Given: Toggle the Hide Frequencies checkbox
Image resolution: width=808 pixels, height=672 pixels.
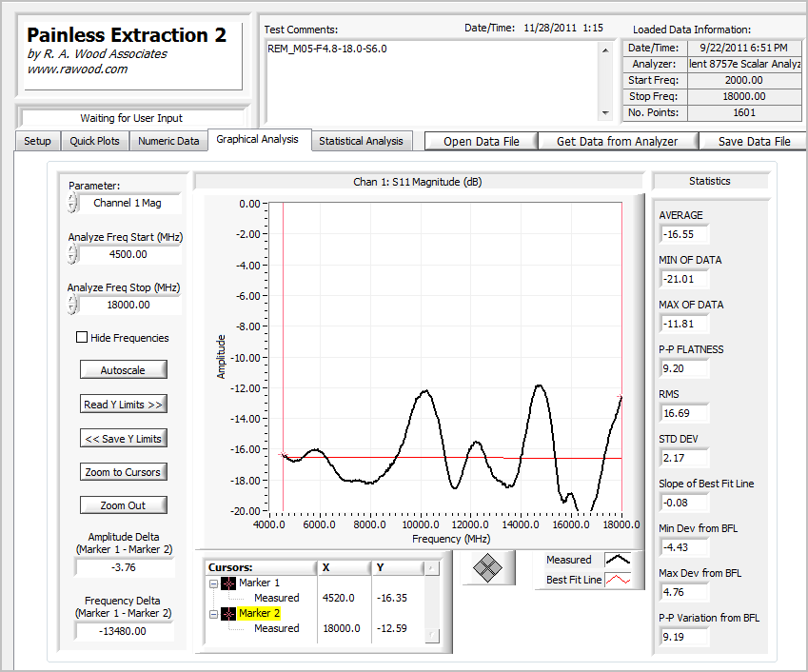Looking at the screenshot, I should tap(82, 337).
